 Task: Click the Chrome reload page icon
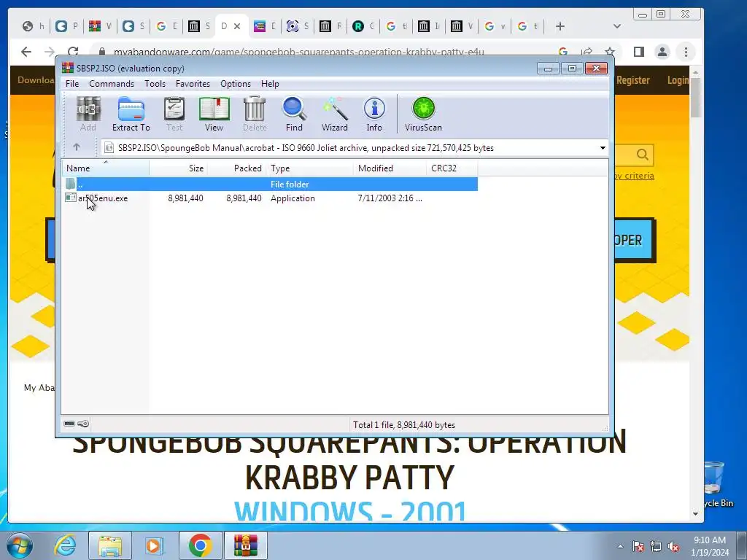coord(73,52)
